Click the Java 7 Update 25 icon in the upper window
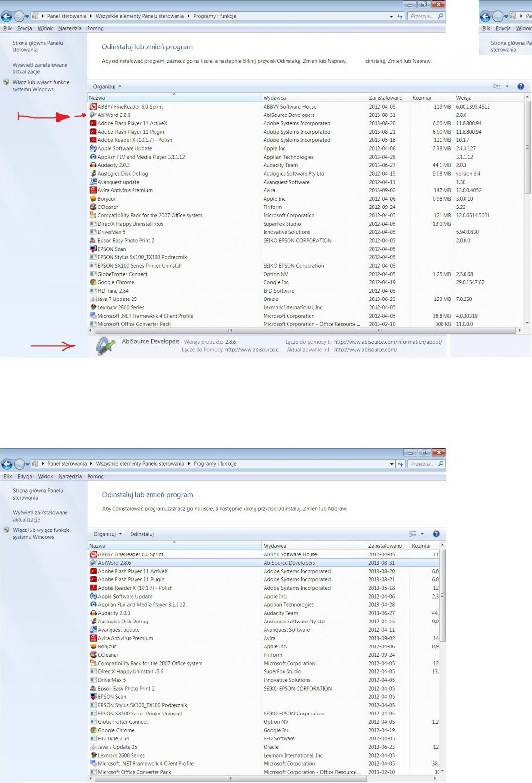The width and height of the screenshot is (532, 783). pyautogui.click(x=93, y=299)
